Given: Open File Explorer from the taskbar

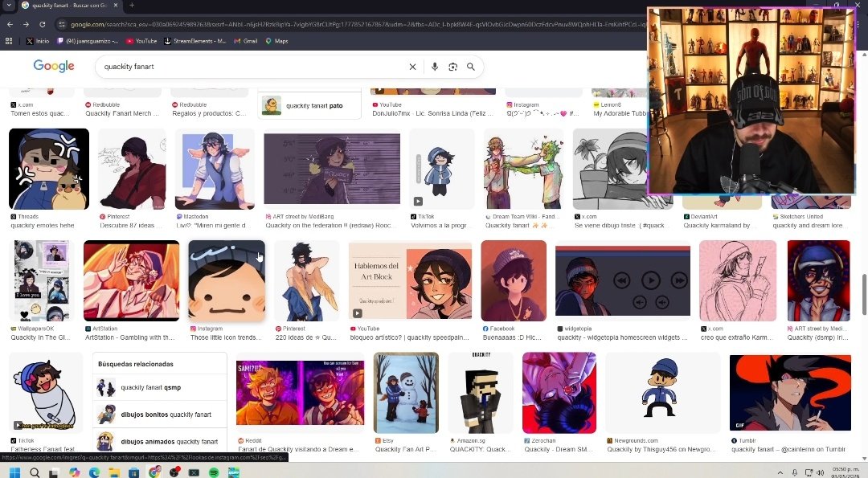Looking at the screenshot, I should (114, 472).
